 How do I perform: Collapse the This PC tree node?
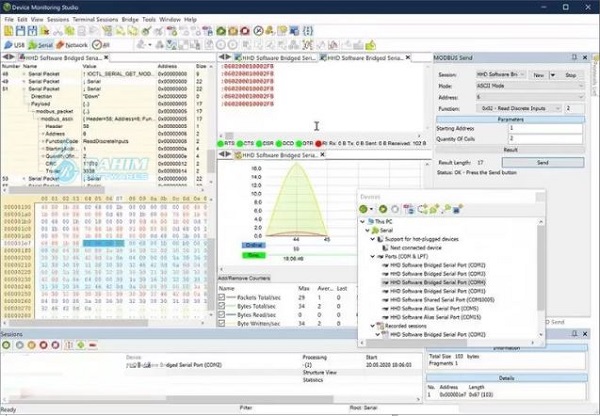coord(363,222)
